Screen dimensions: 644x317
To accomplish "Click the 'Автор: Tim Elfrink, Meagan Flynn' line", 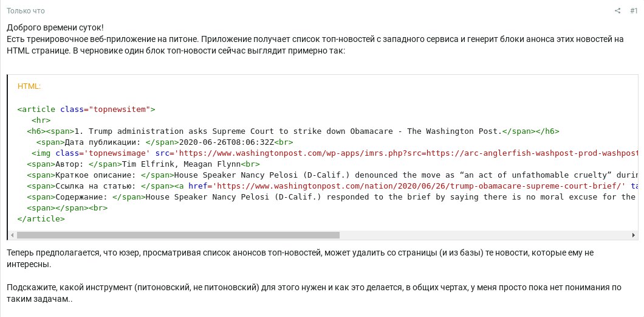I will click(x=143, y=164).
